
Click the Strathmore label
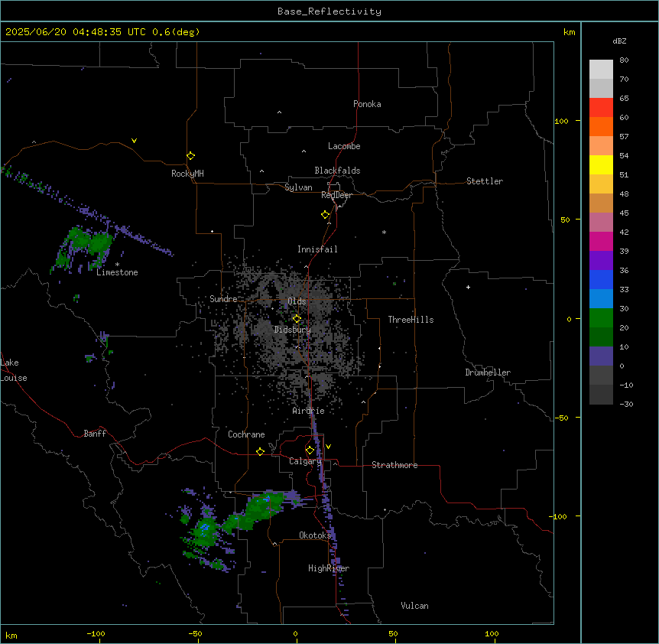click(x=394, y=465)
